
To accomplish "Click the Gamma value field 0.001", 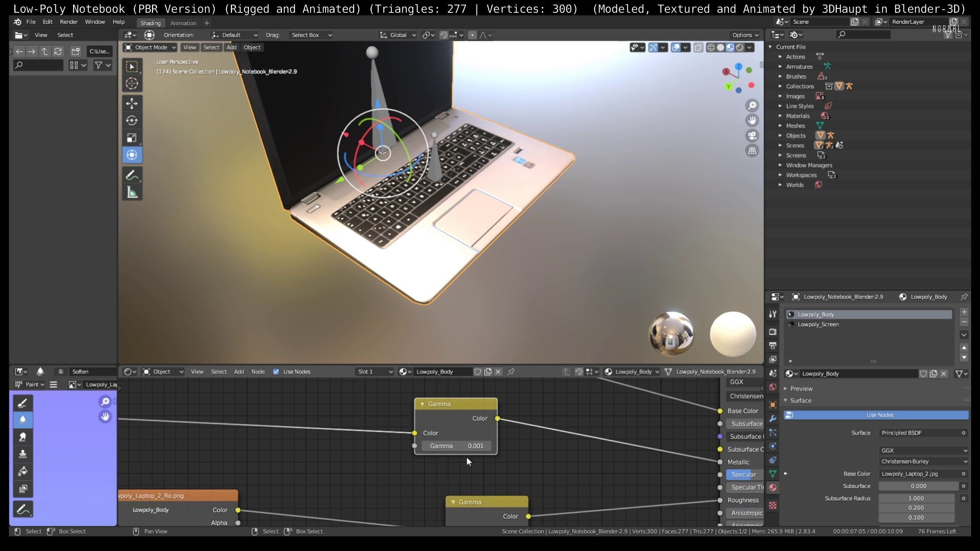I will 456,446.
